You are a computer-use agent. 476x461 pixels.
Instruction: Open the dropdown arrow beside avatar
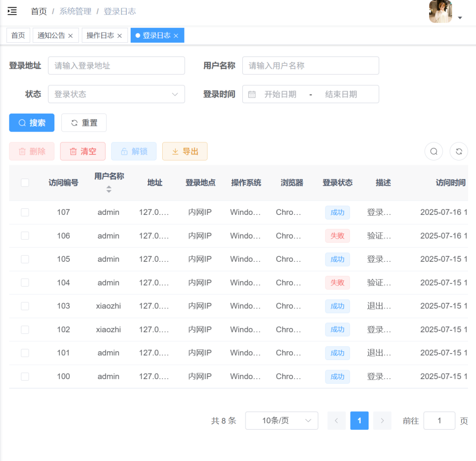460,18
